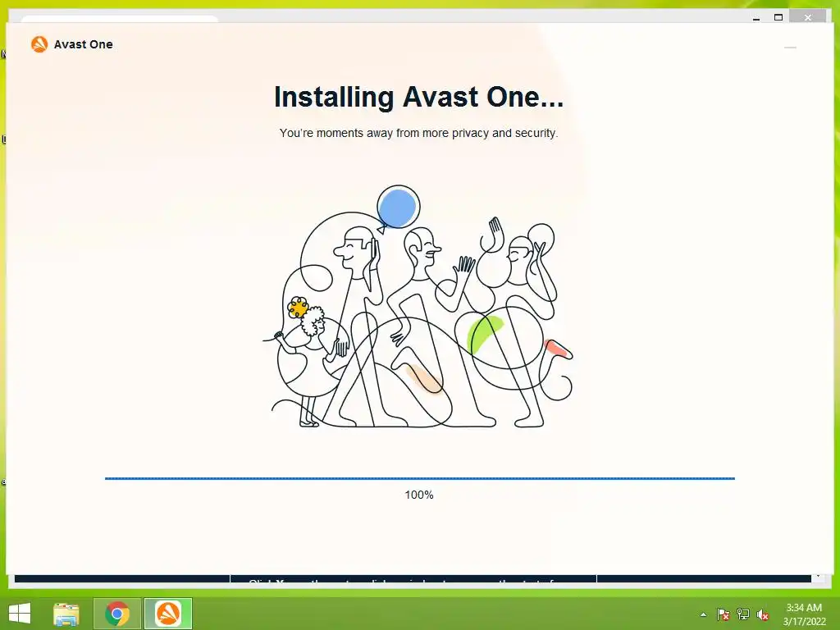Select the Avast installer taskbar icon
This screenshot has height=630, width=840.
(167, 614)
